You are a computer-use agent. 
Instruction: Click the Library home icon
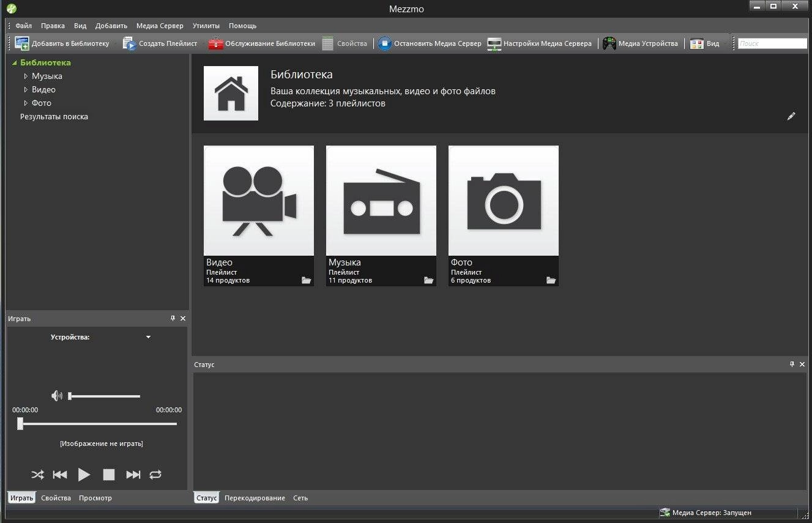click(231, 93)
